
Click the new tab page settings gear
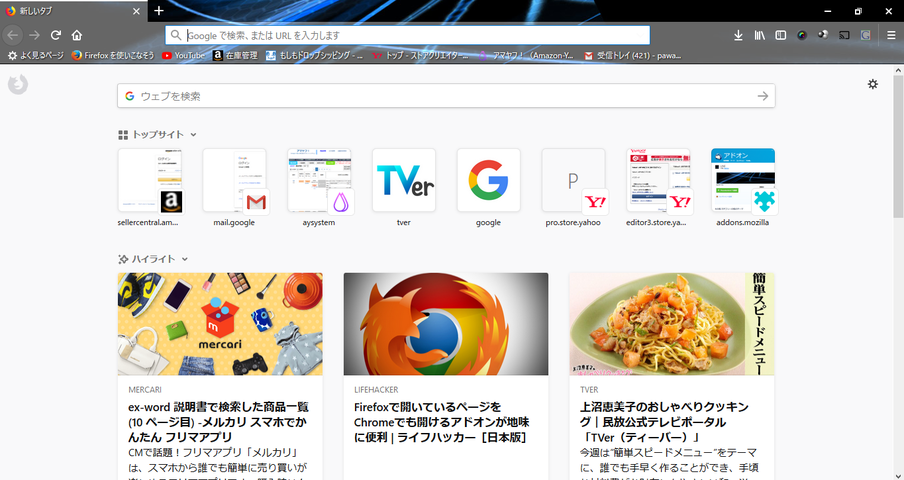point(873,84)
